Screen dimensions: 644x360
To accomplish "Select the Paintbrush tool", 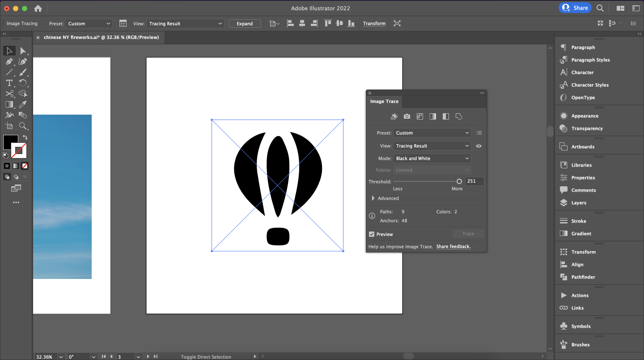I will pos(23,72).
